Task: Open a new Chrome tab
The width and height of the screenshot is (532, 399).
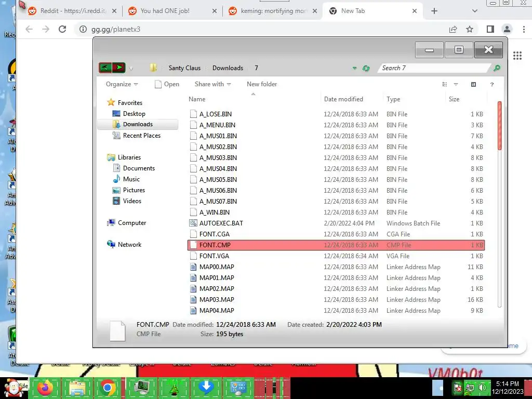Action: coord(434,11)
